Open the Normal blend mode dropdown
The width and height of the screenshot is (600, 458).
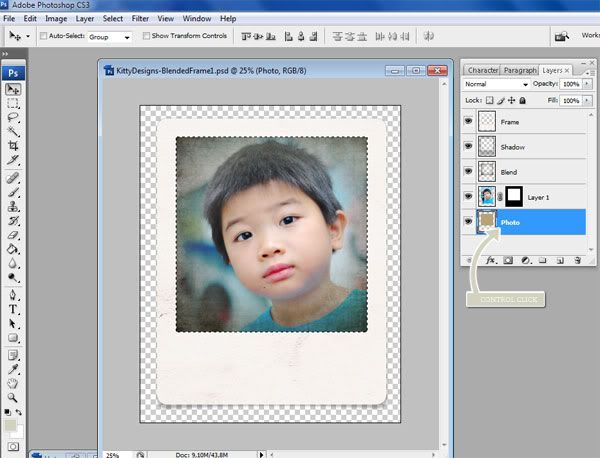pos(496,84)
